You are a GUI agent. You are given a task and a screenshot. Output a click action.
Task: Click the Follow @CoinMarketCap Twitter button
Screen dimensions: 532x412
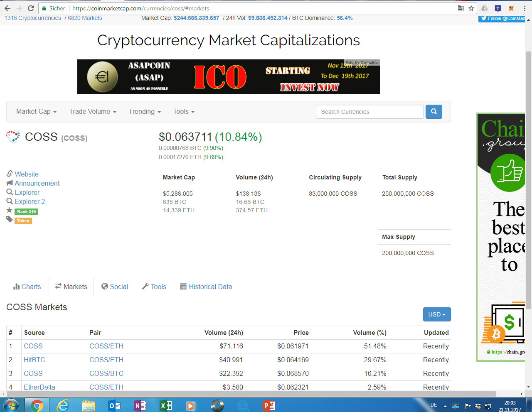502,19
